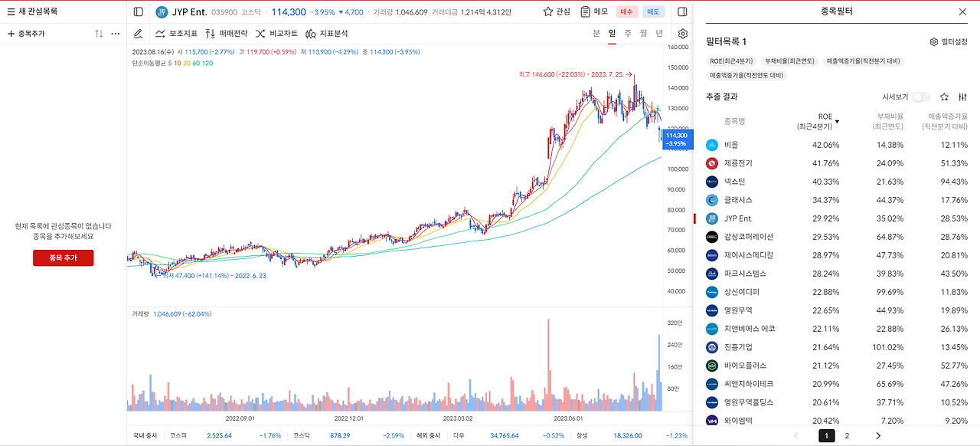Open the watchlist more options ellipsis
The height and width of the screenshot is (446, 980).
116,34
